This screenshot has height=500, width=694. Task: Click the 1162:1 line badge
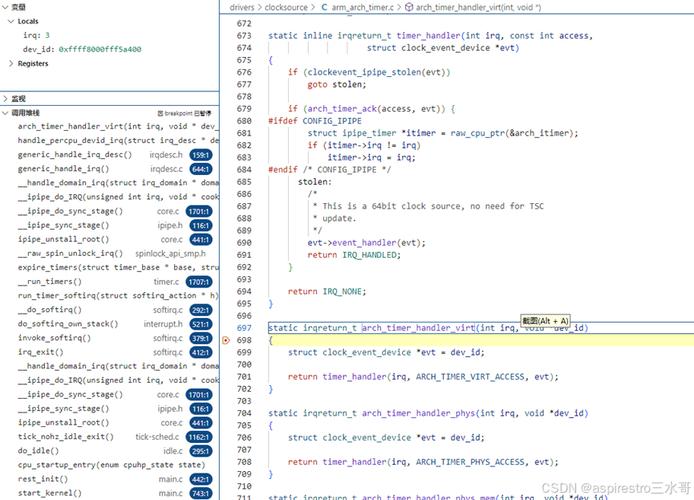pyautogui.click(x=199, y=437)
